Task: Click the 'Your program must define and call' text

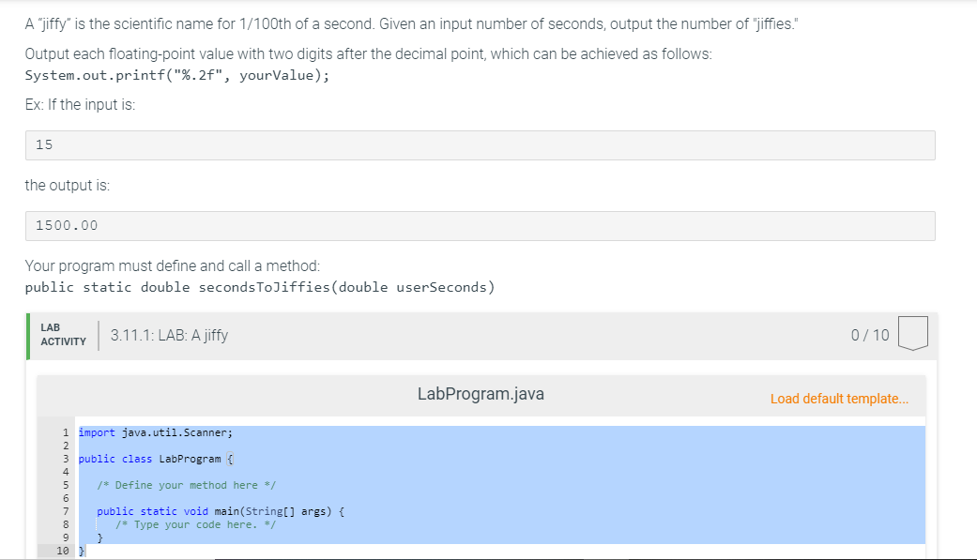Action: pos(173,266)
